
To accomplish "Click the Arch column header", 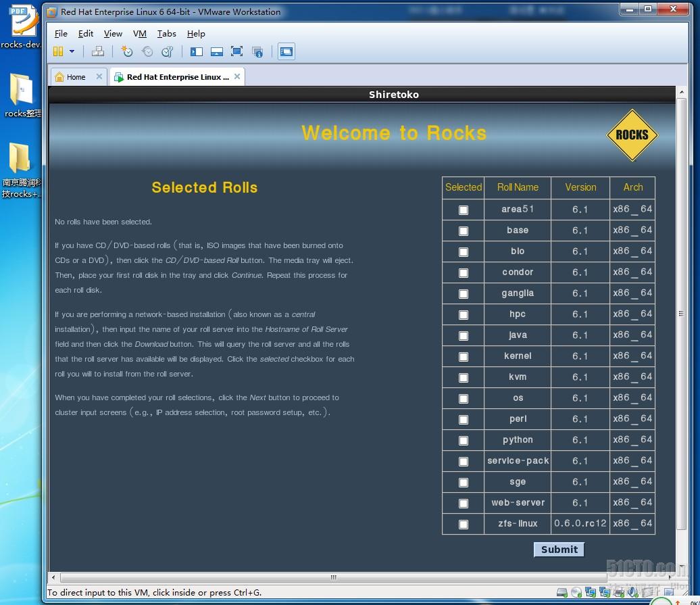I will point(632,187).
